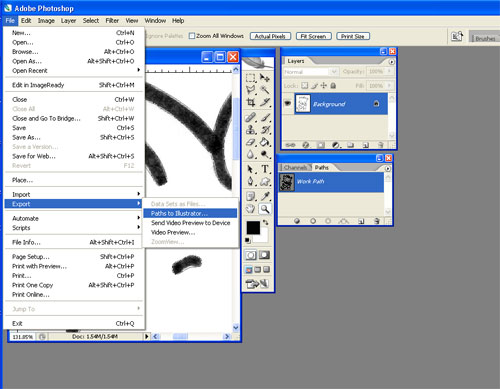Select the Eyedropper tool
This screenshot has width=500, height=389.
point(265,196)
